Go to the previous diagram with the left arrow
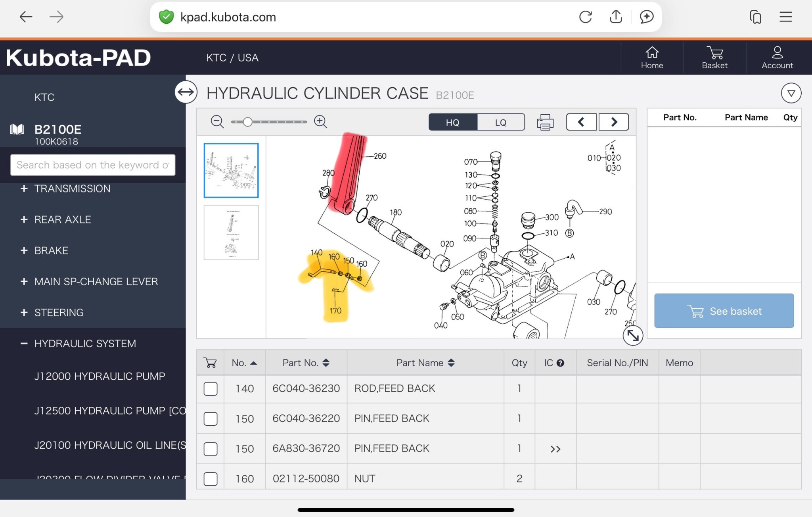 coord(581,122)
